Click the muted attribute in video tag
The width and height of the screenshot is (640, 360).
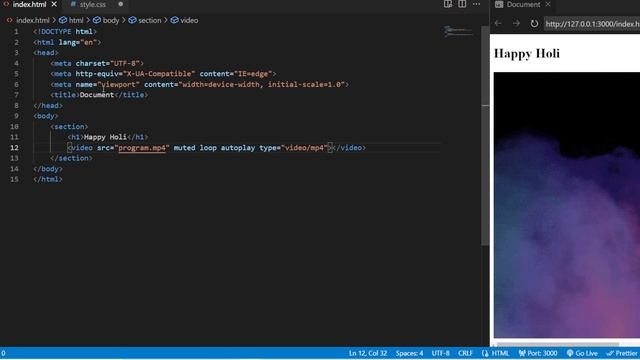point(184,148)
